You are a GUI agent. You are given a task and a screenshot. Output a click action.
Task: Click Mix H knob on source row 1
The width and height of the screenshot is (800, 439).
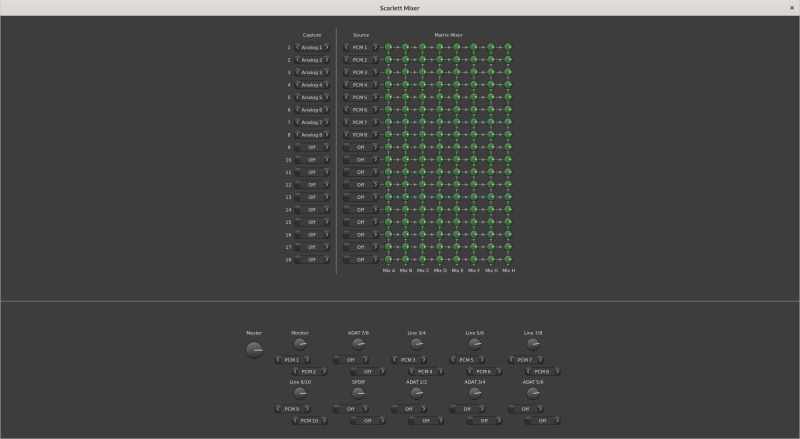point(508,47)
